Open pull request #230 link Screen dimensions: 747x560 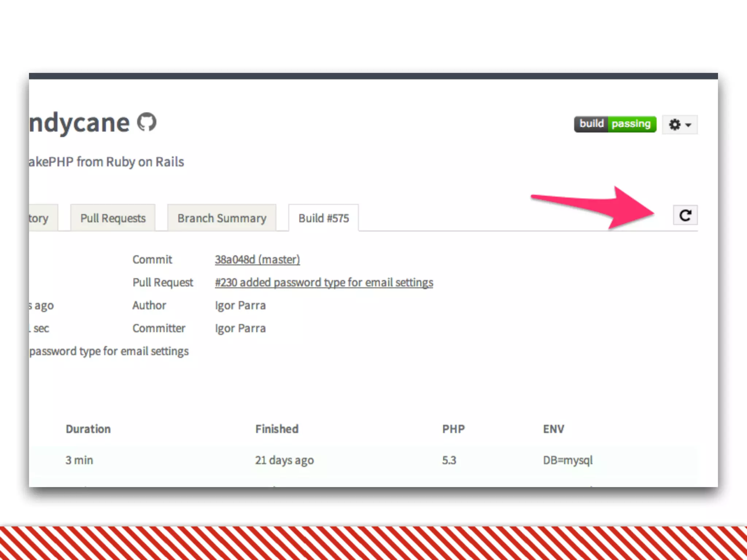coord(324,283)
